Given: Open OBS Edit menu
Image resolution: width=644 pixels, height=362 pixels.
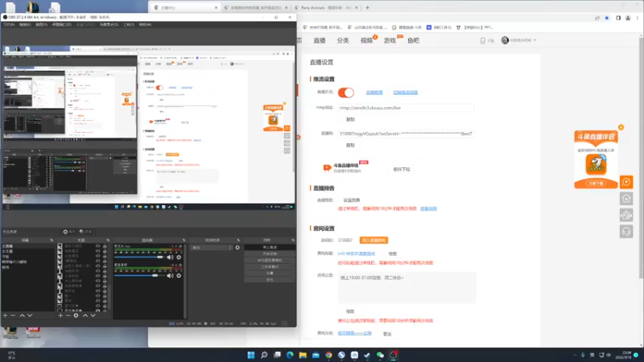Looking at the screenshot, I should click(25, 25).
